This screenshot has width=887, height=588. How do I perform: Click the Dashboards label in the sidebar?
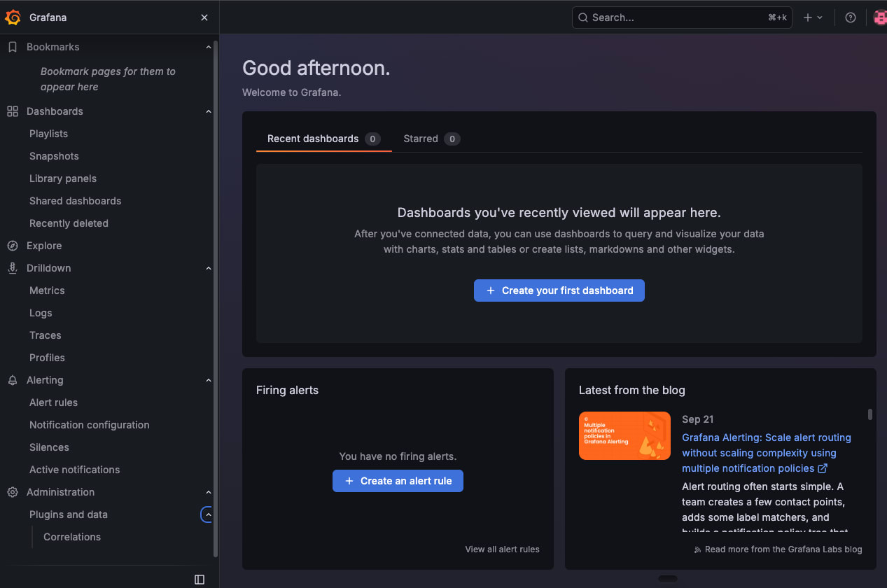[55, 111]
